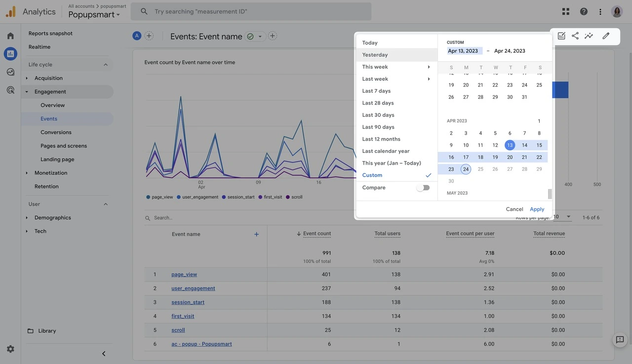This screenshot has height=364, width=632.
Task: Select Custom date range option
Action: pyautogui.click(x=396, y=175)
